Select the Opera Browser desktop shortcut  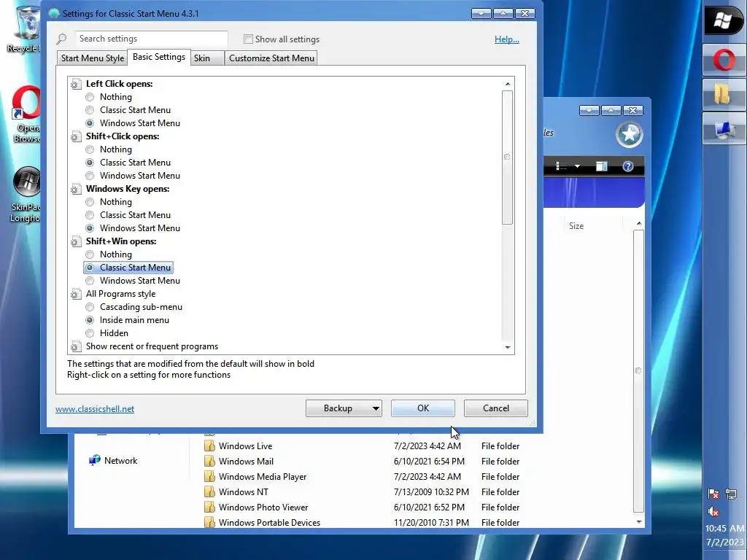tap(26, 114)
